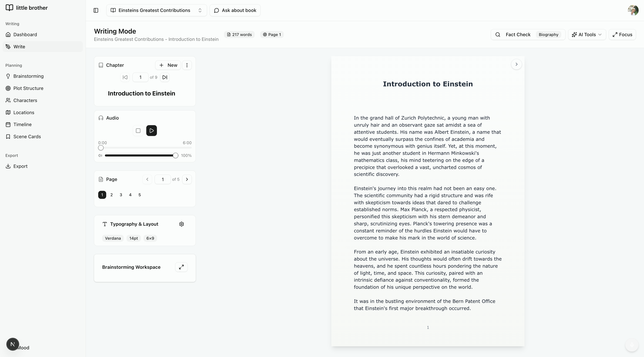Viewport: 644px width, 357px height.
Task: Play the chapter audio
Action: tap(151, 131)
